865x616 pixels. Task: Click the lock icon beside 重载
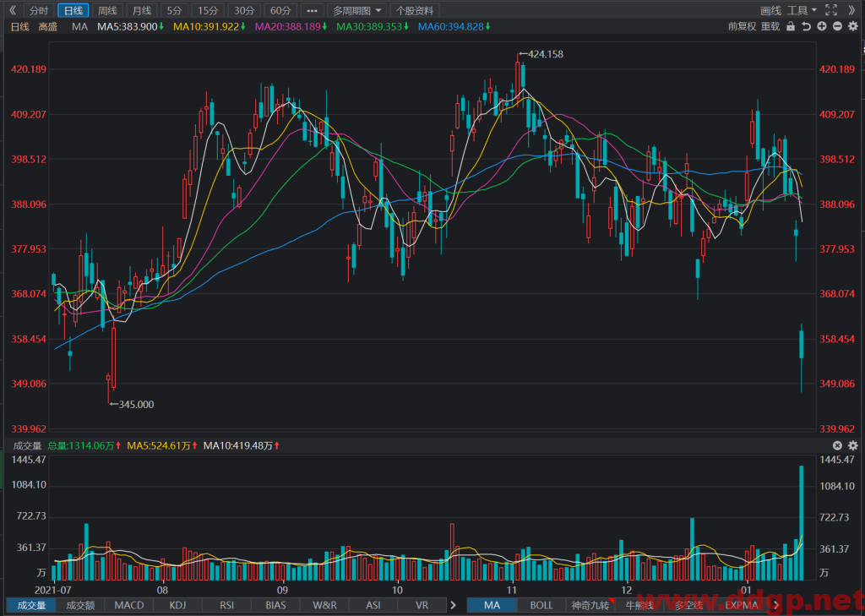coord(791,26)
